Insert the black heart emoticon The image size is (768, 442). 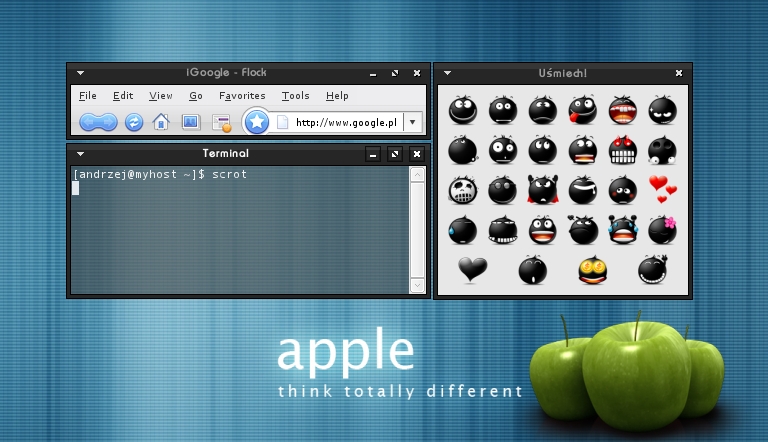tap(473, 270)
